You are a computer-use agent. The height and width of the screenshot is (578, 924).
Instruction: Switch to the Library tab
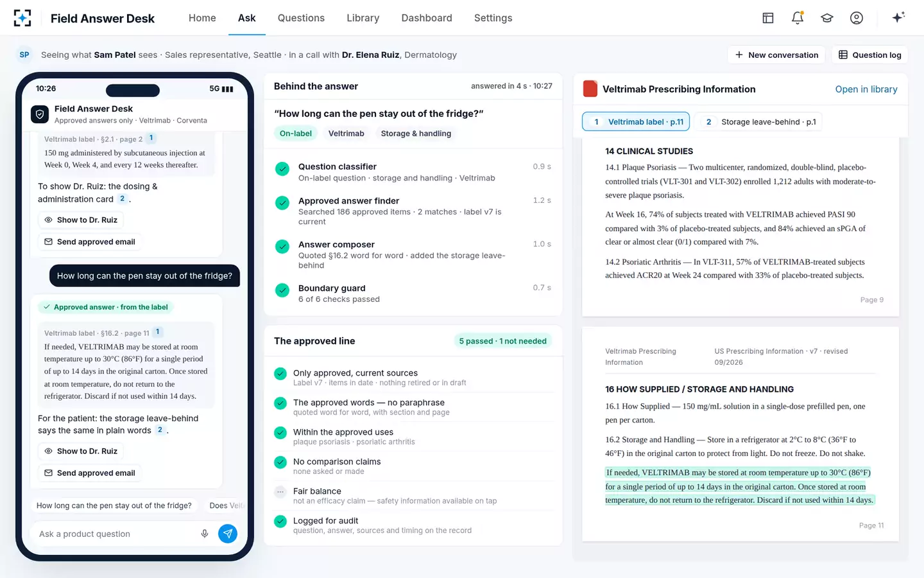[363, 18]
